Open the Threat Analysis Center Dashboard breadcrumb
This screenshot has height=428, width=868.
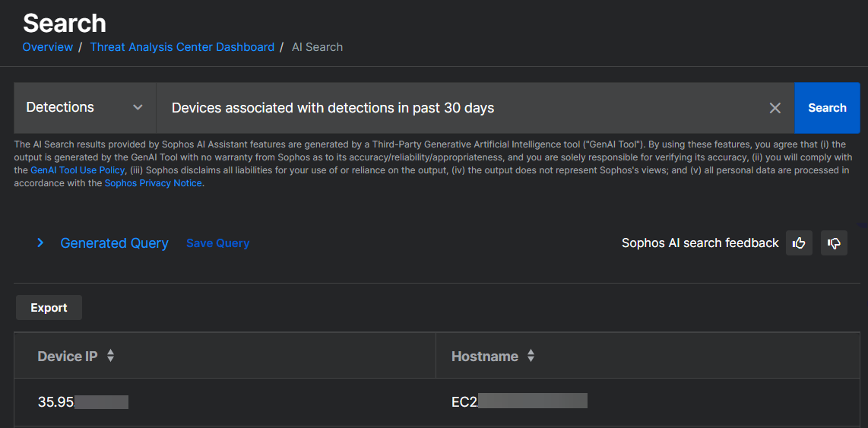pos(182,47)
